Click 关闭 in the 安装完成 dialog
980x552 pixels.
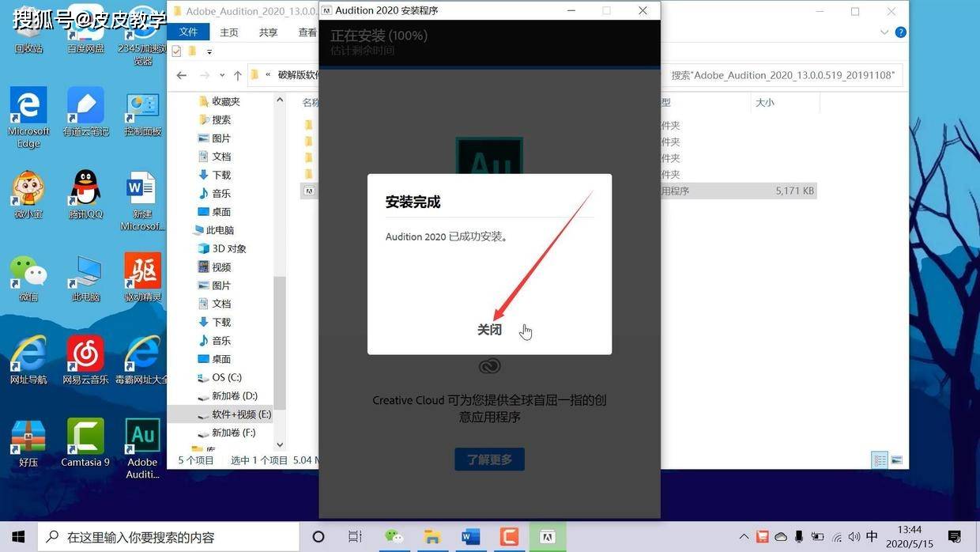[x=489, y=330]
